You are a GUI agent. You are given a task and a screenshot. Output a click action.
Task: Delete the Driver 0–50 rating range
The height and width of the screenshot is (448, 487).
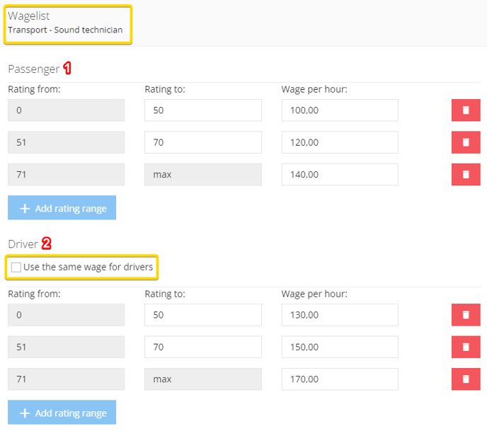pos(466,315)
